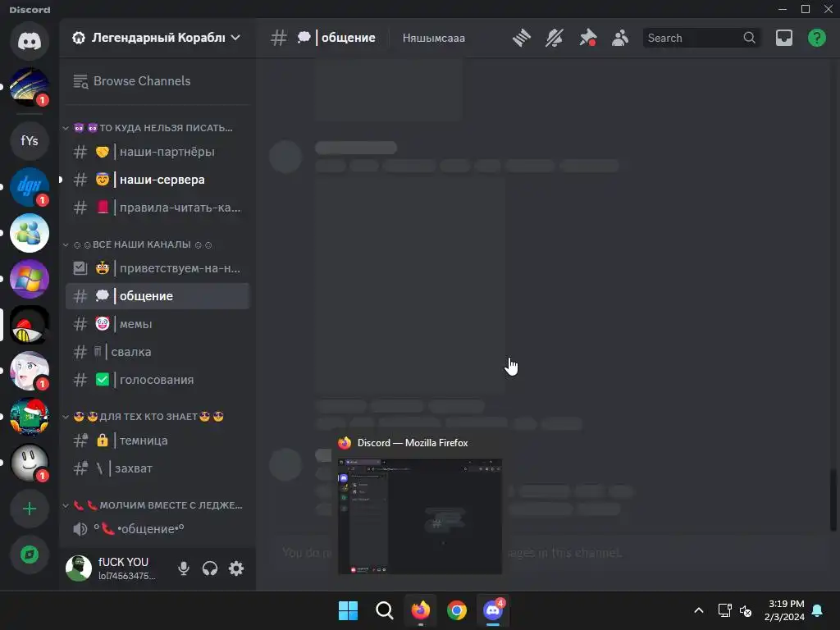
Task: Click the fUCK YOU username panel
Action: (x=126, y=568)
